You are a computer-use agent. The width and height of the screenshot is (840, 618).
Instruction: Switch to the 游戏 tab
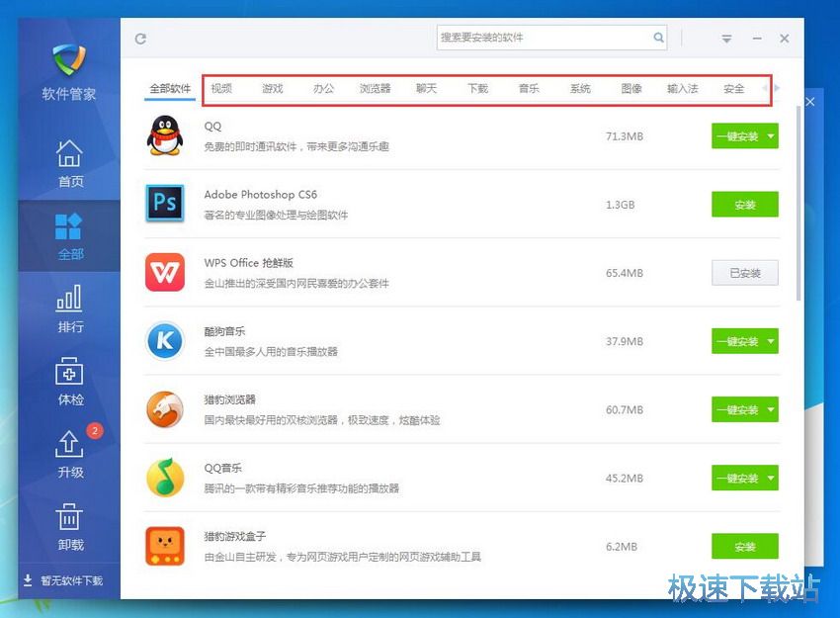click(x=272, y=89)
